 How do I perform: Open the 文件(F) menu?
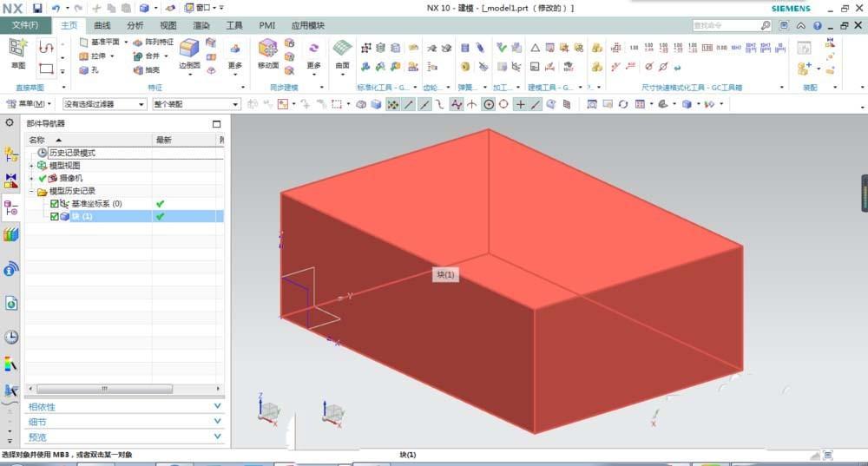pyautogui.click(x=26, y=25)
